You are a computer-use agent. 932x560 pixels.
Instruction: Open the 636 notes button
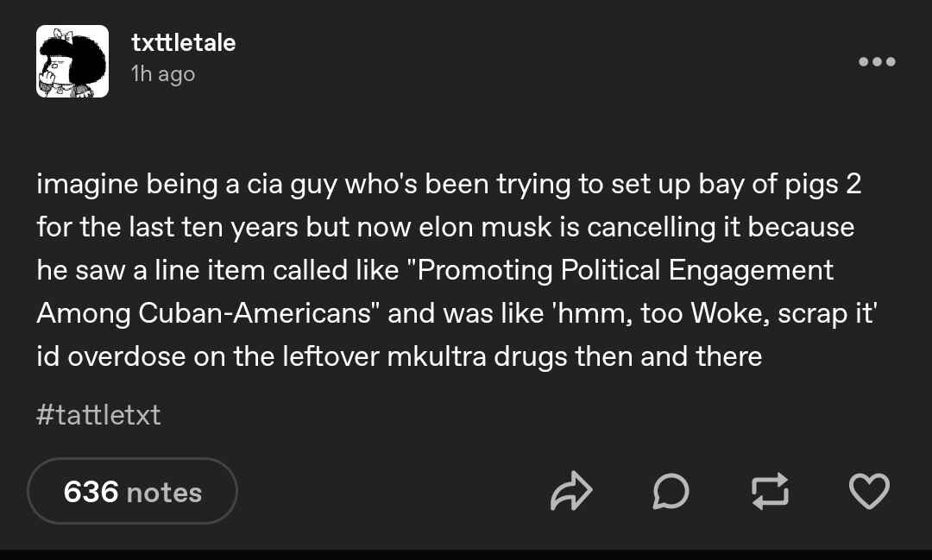coord(132,491)
